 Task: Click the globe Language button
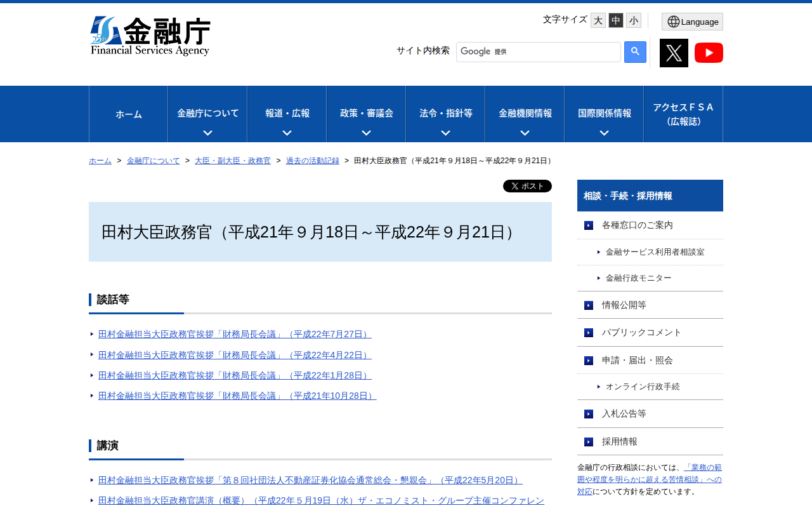pos(692,22)
